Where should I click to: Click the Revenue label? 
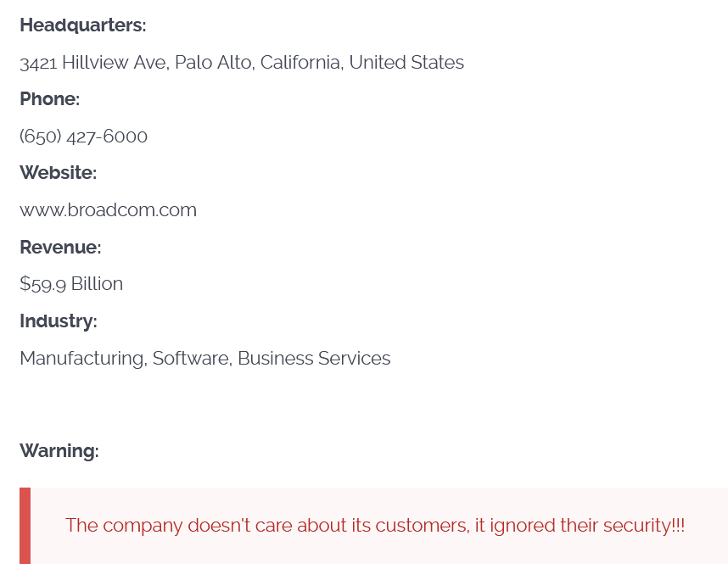pos(60,248)
